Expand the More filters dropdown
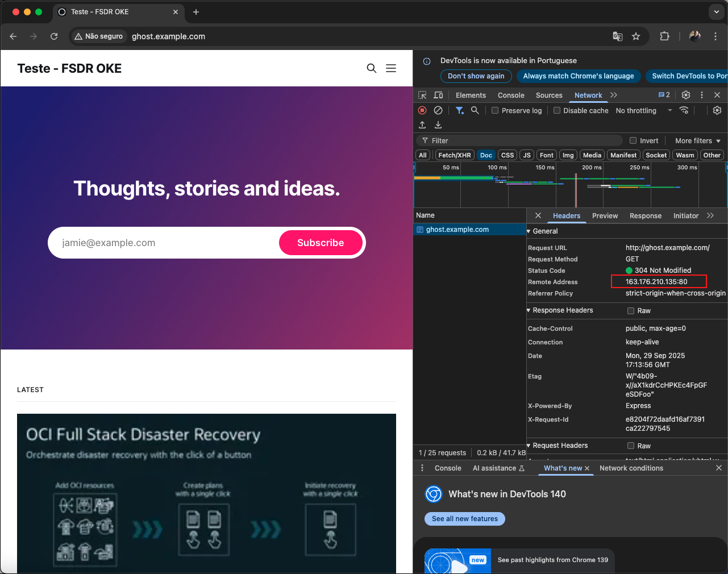The width and height of the screenshot is (728, 574). 697,141
